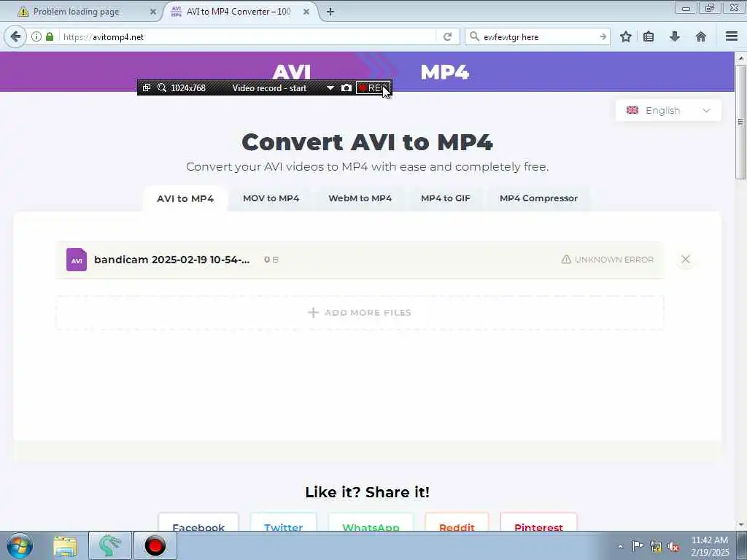Viewport: 747px width, 560px height.
Task: Start recording with the REC button
Action: tap(373, 88)
